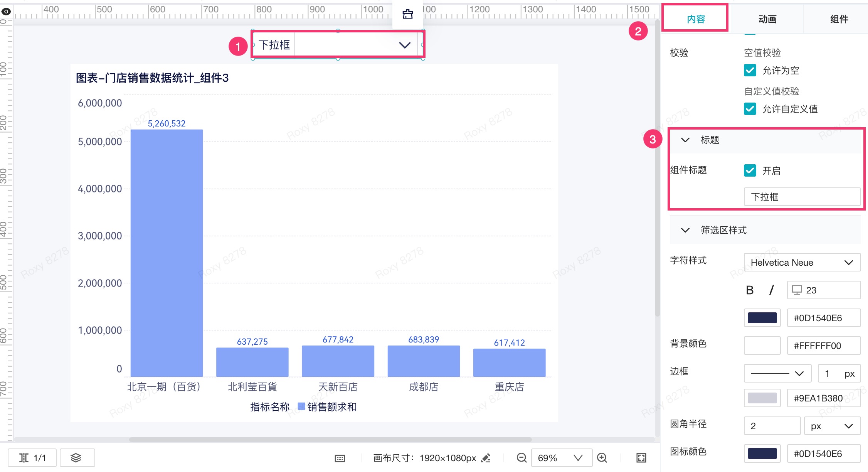
Task: Uncheck 允许自定义值 checkbox
Action: [750, 109]
